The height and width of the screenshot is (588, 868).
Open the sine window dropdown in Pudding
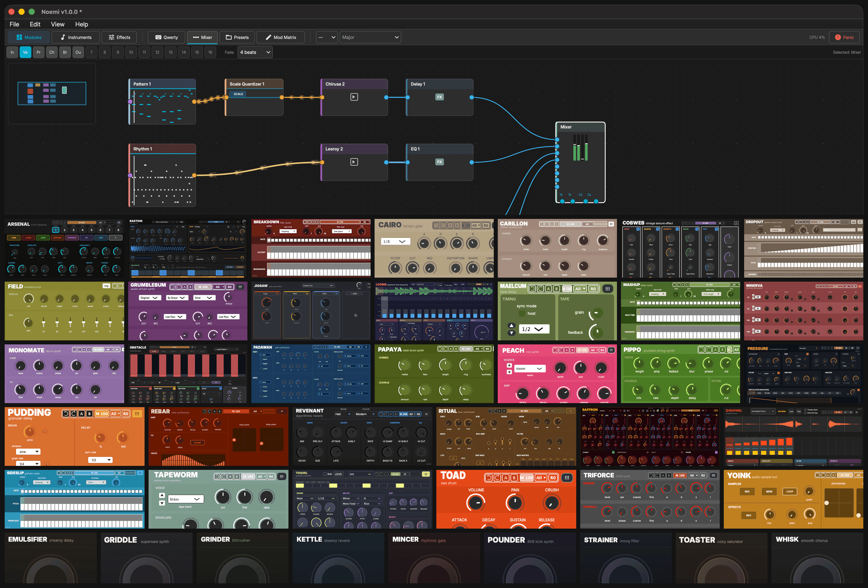tap(29, 452)
